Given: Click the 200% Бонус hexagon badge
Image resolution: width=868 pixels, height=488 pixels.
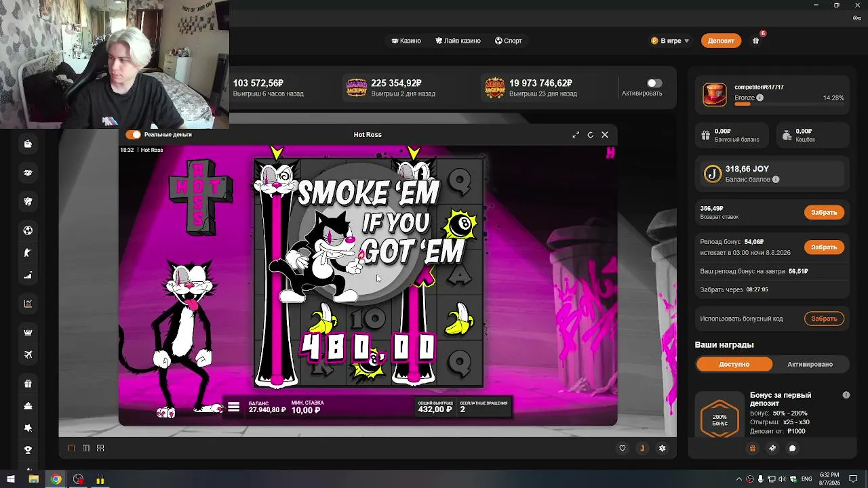Looking at the screenshot, I should [x=719, y=420].
